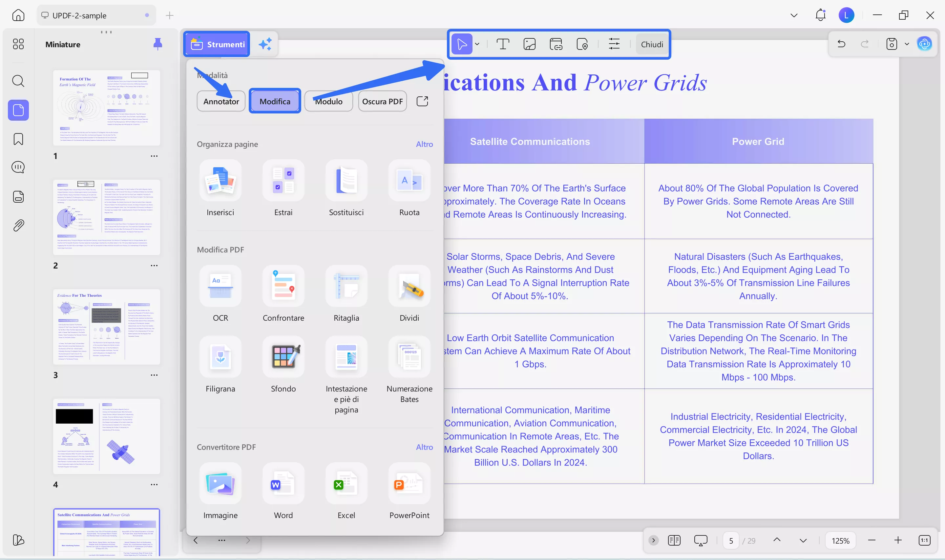Enable Oscura PDF mode
This screenshot has height=560, width=945.
(x=382, y=101)
